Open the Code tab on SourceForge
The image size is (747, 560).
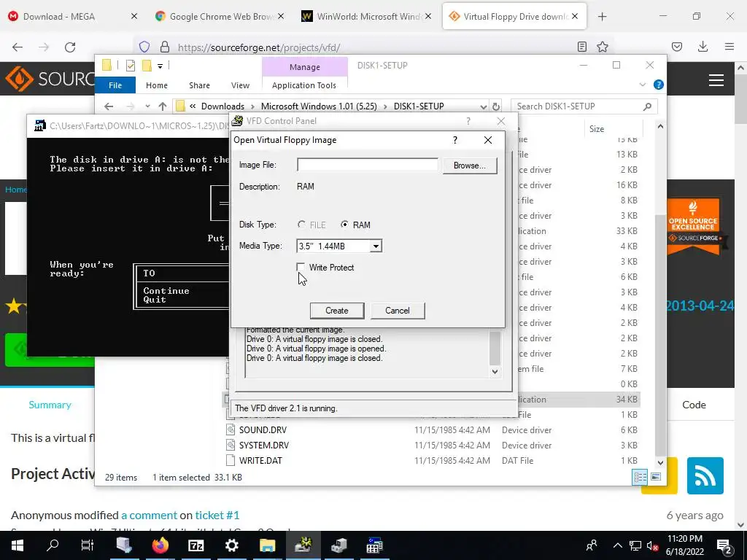tap(694, 405)
